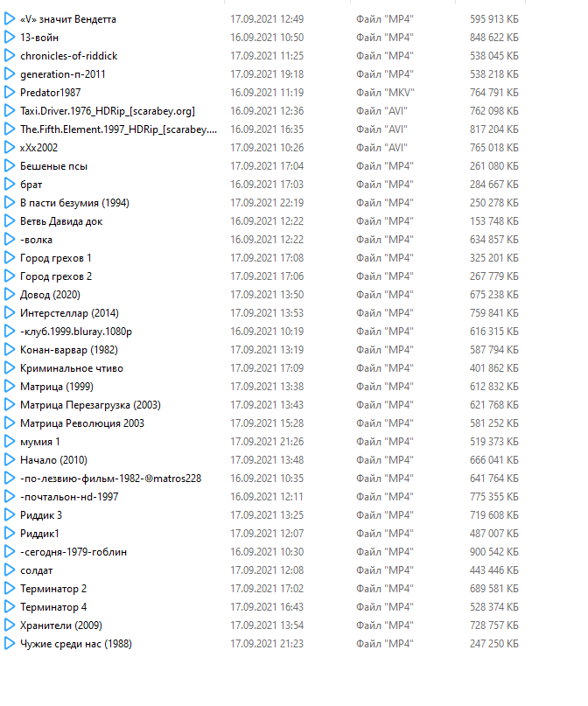The width and height of the screenshot is (588, 706).
Task: Select the file name «V» значит Вендетта
Action: click(68, 19)
